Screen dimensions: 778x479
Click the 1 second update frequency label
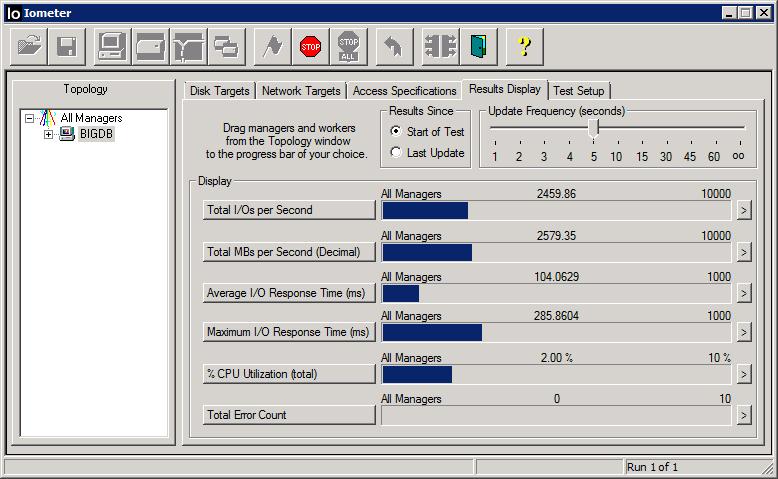(495, 157)
